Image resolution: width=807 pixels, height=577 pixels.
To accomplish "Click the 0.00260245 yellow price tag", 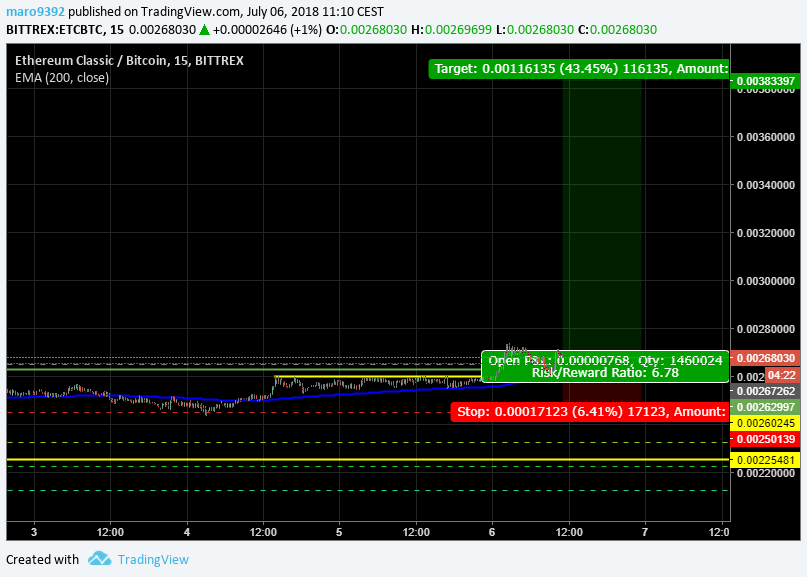I will pos(765,423).
